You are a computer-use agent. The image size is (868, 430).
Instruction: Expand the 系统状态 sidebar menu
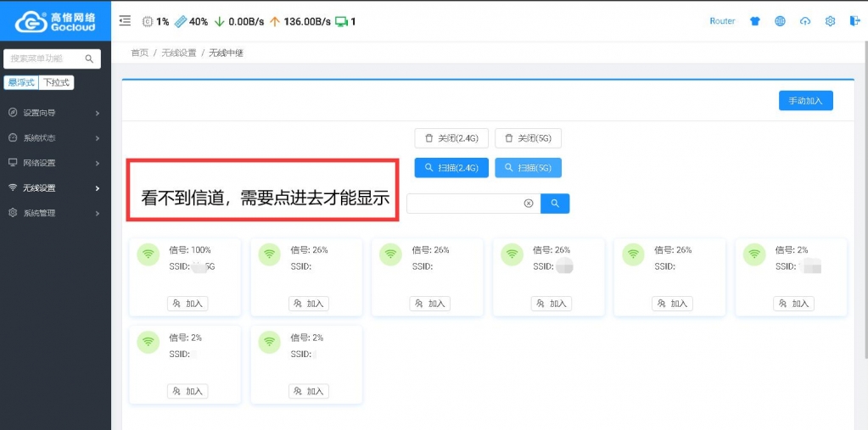[55, 138]
